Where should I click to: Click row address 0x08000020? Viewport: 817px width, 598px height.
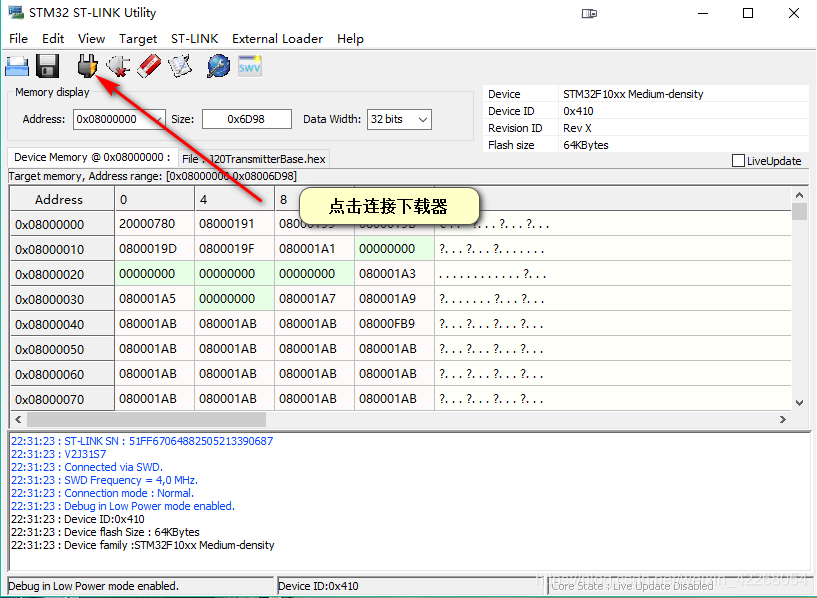[62, 274]
